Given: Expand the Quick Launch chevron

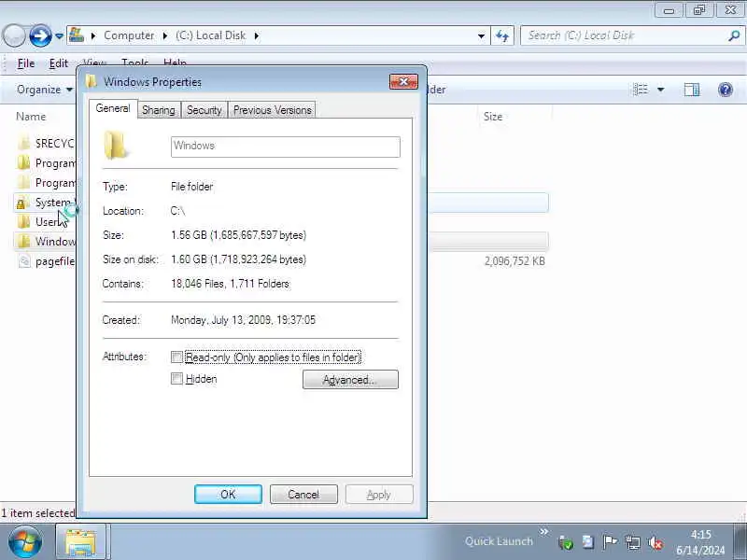Looking at the screenshot, I should (543, 531).
